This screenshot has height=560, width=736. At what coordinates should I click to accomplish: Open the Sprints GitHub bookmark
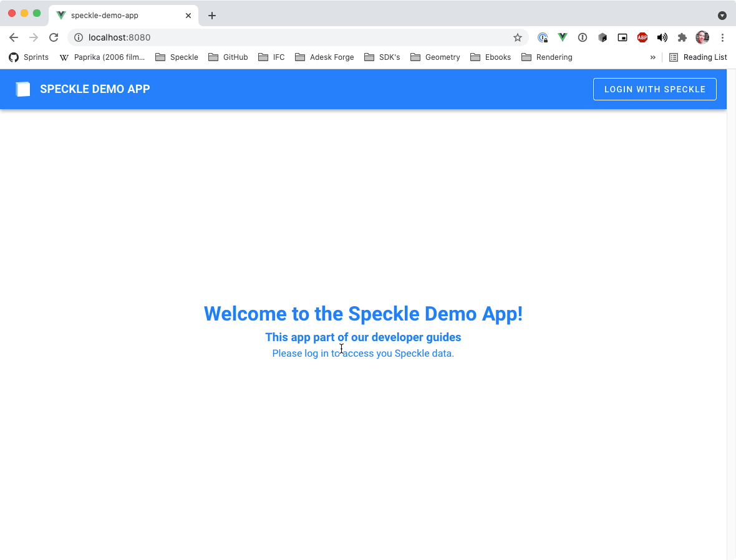pos(29,57)
